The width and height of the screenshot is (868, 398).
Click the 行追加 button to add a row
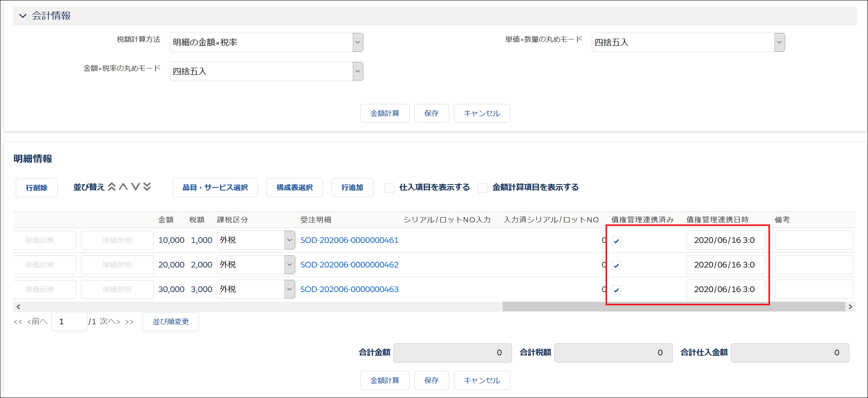click(x=352, y=187)
